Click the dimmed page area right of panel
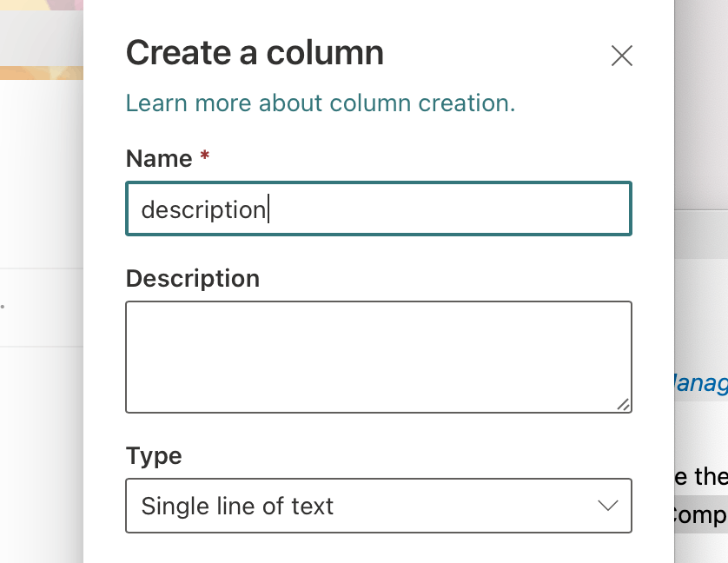728x563 pixels. (x=702, y=130)
